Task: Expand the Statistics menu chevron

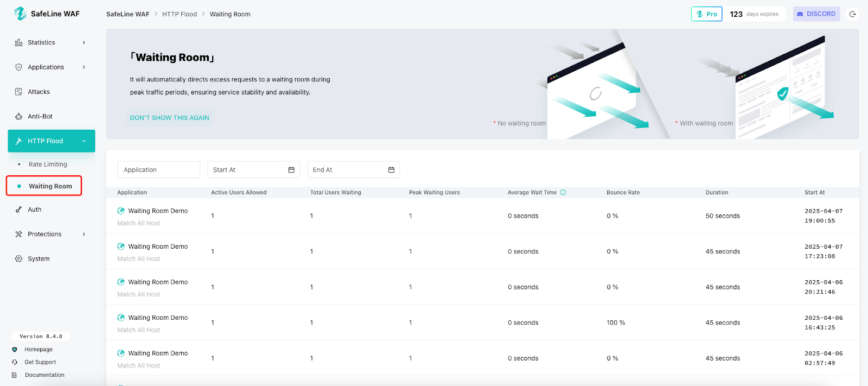Action: tap(84, 42)
